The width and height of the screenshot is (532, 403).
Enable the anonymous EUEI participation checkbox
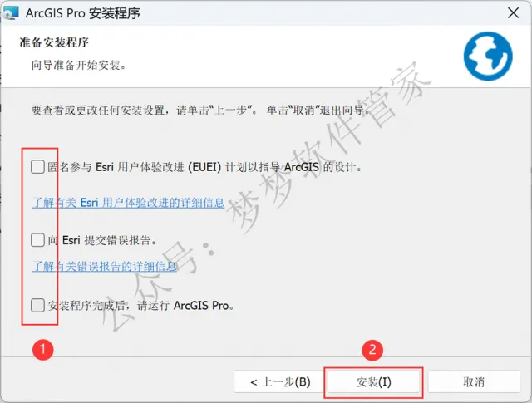(x=37, y=167)
